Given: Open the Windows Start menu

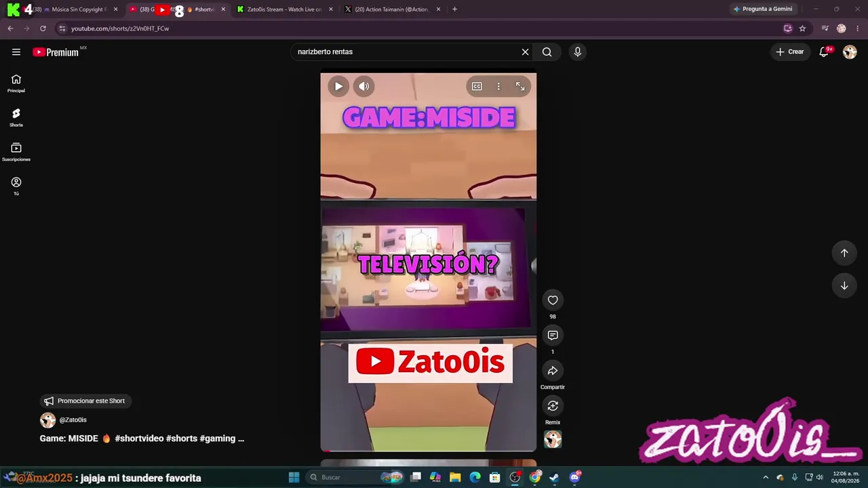Looking at the screenshot, I should coord(294,477).
